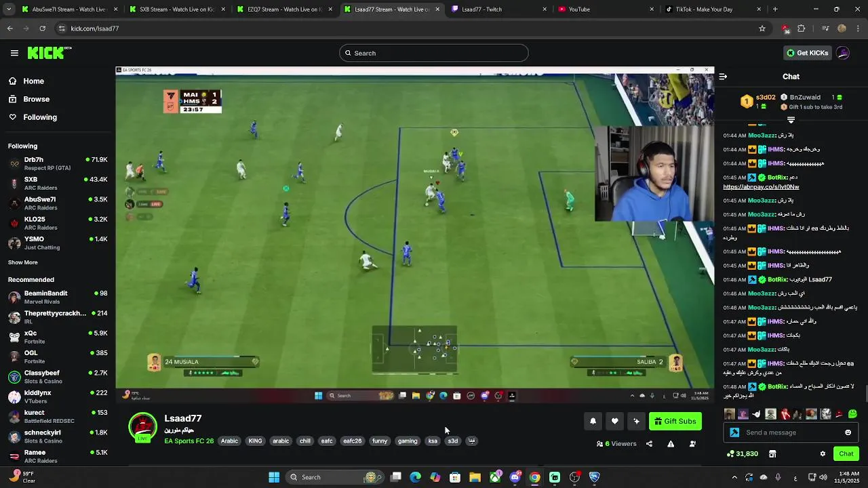
Task: Open recommended channel BeaminBandit
Action: point(58,297)
